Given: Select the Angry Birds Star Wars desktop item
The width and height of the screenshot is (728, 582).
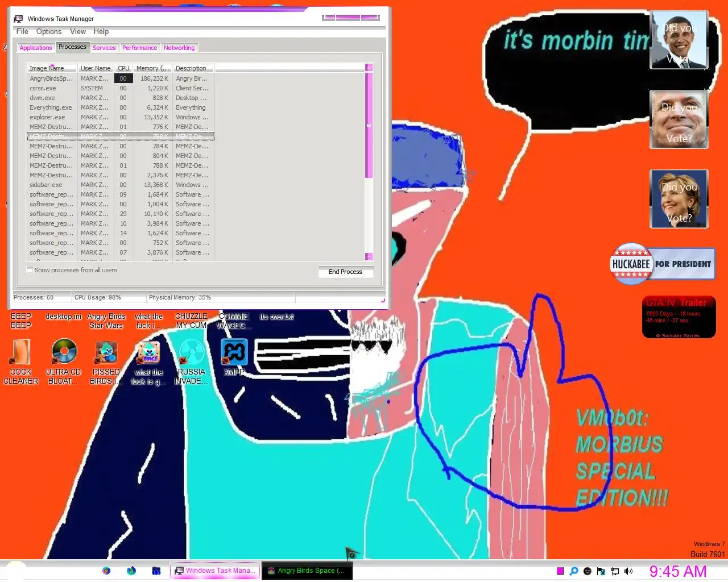Looking at the screenshot, I should [x=106, y=321].
